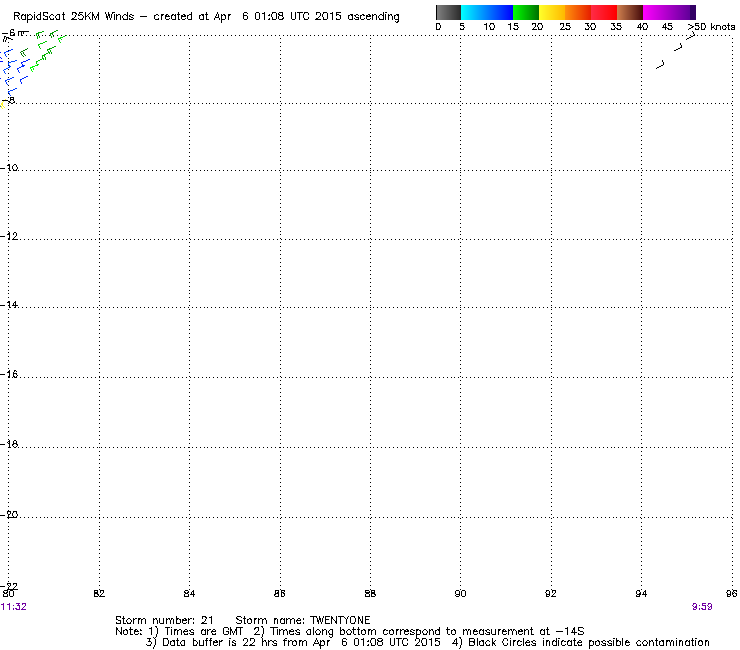The width and height of the screenshot is (740, 650).
Task: Click the longitude axis label '86'
Action: point(280,593)
